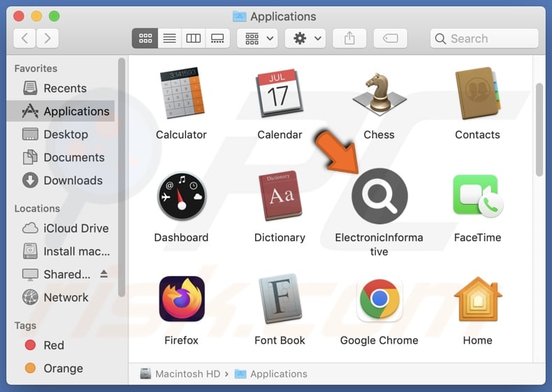Select the Install mac... volume in sidebar
This screenshot has width=552, height=392.
pyautogui.click(x=60, y=252)
